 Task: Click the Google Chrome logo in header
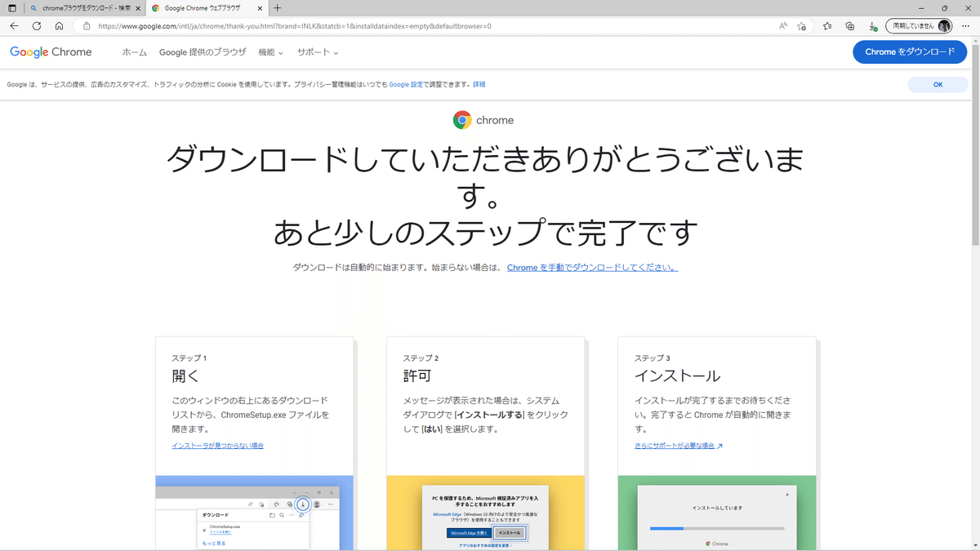click(51, 52)
